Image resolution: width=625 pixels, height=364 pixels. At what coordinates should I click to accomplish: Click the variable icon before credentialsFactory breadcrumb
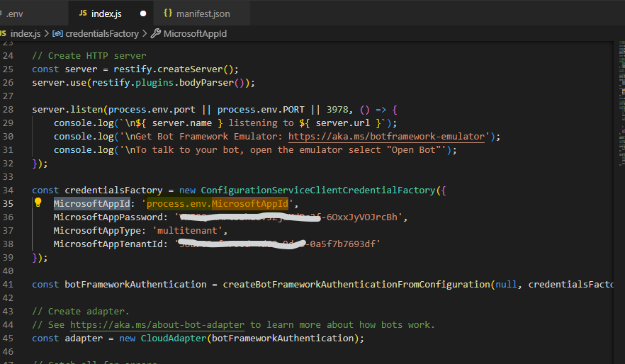pos(57,34)
